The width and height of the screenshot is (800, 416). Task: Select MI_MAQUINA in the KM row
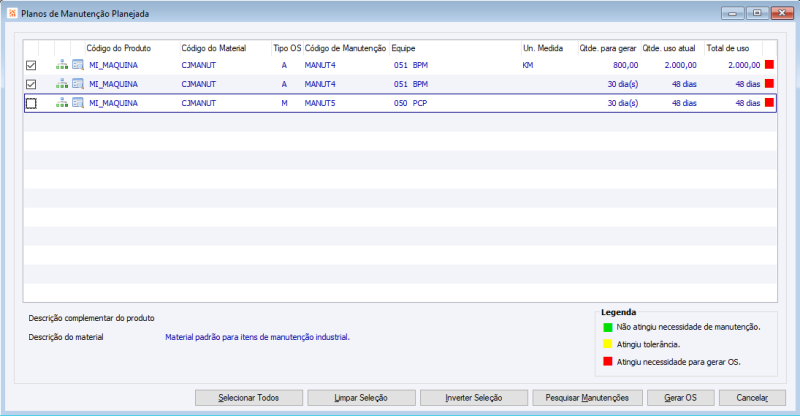coord(113,65)
